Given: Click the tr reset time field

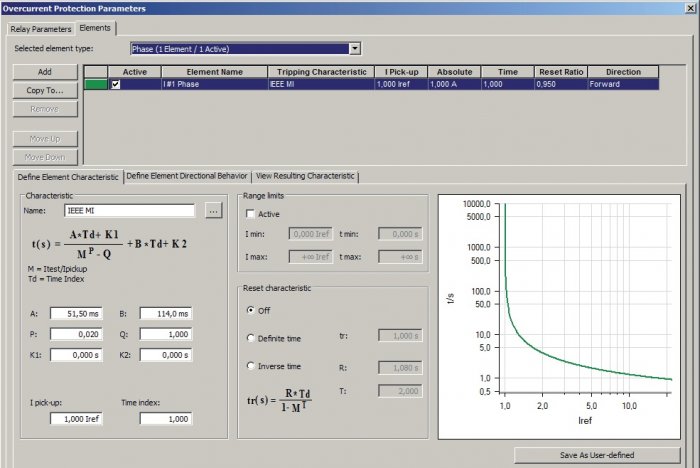Looking at the screenshot, I should tap(400, 336).
